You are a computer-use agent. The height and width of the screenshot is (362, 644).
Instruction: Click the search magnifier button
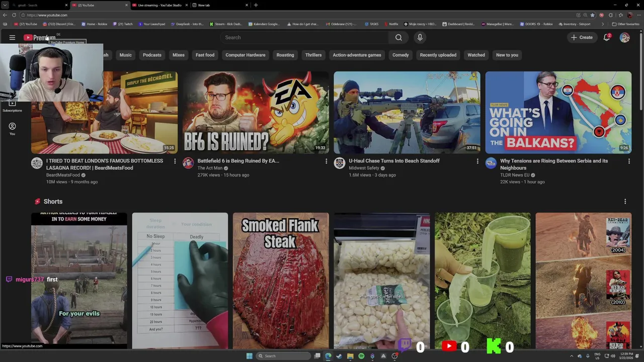398,37
